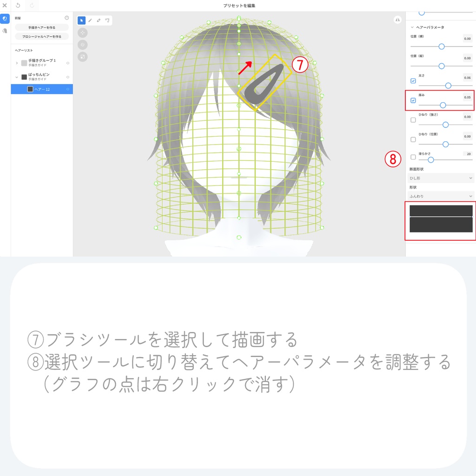This screenshot has height=476, width=476.
Task: Toggle visibility of ぱっちんピン group
Action: 68,77
